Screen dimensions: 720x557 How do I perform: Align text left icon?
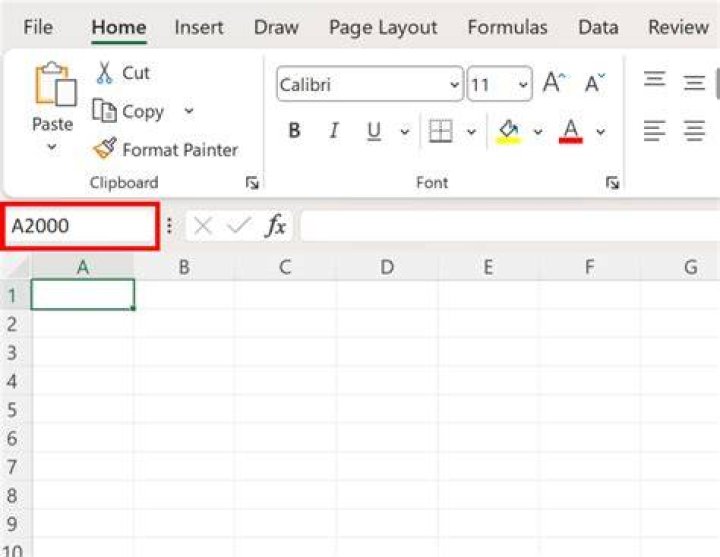coord(654,131)
